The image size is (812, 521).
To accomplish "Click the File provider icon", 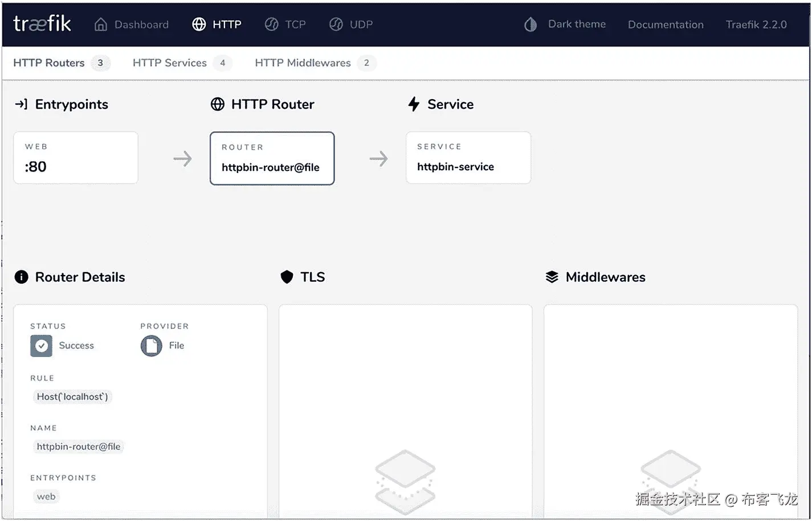I will coord(152,346).
